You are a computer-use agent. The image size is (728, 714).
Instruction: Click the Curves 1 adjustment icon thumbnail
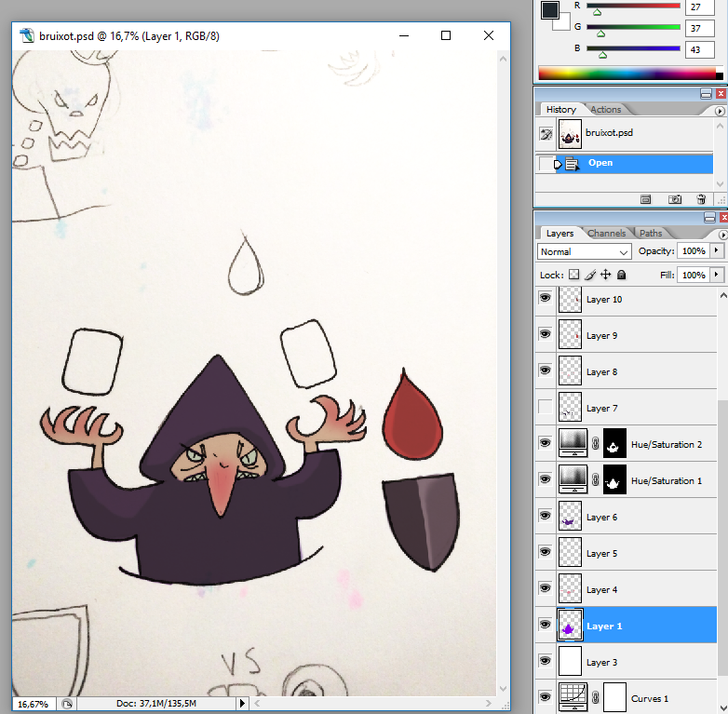573,697
